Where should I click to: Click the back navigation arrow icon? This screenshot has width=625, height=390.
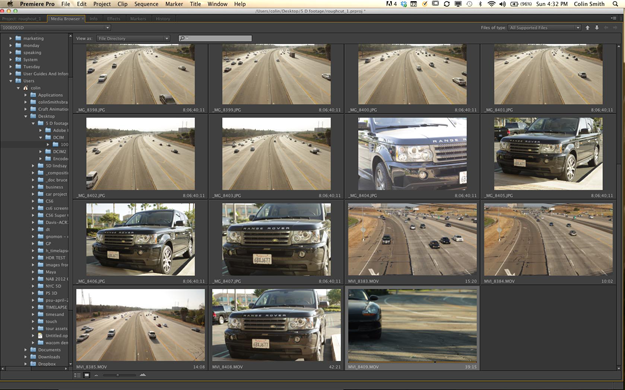pos(606,28)
